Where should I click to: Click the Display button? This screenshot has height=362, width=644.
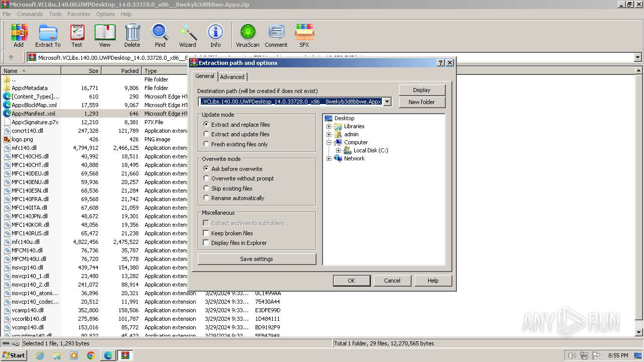(x=422, y=90)
